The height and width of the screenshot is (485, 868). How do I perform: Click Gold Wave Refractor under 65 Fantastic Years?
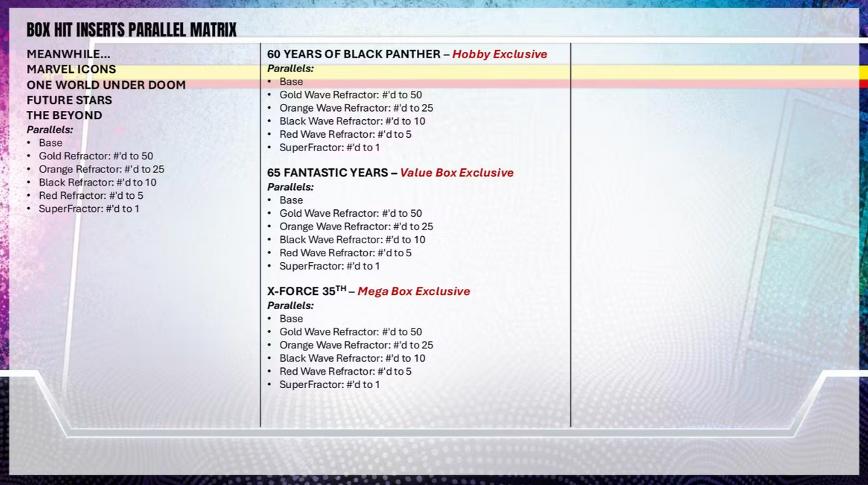coord(351,213)
